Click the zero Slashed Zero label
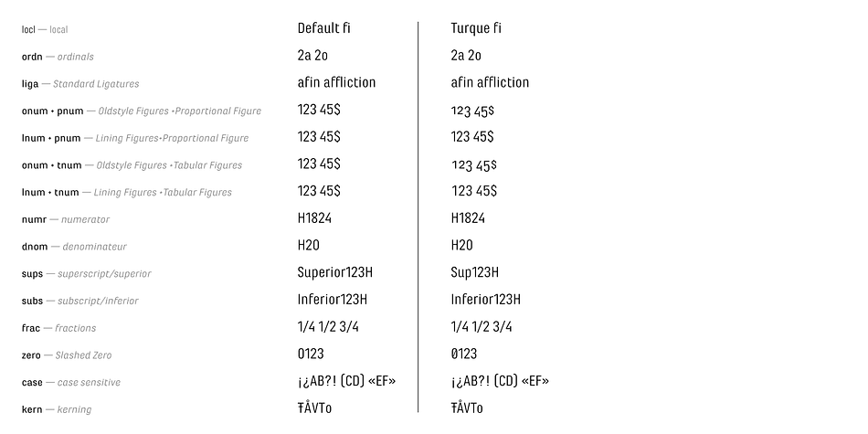The image size is (868, 434). [67, 355]
